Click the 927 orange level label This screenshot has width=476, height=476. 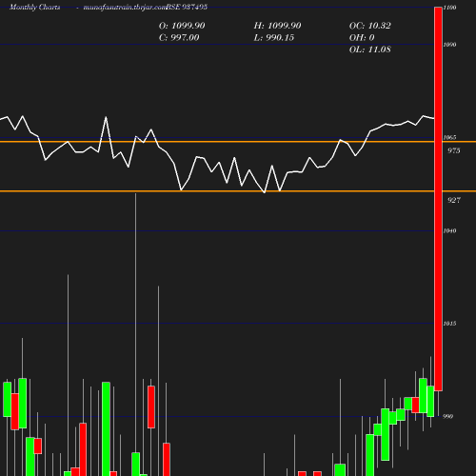(454, 200)
